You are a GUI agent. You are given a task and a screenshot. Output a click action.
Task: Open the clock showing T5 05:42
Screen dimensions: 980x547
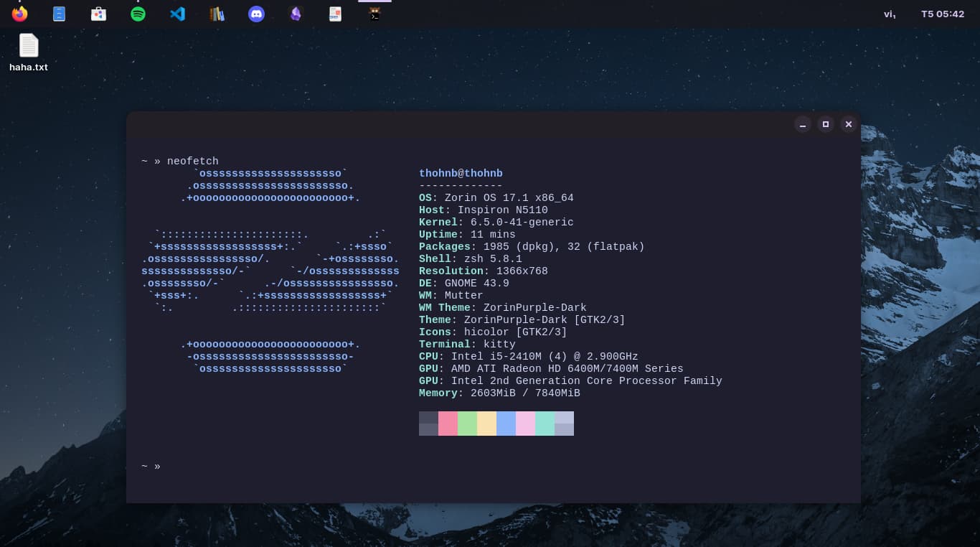[x=943, y=14]
